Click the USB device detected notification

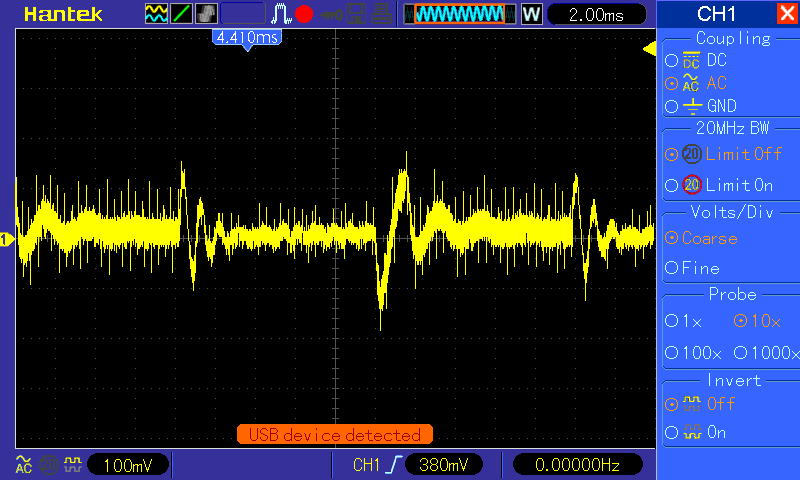tap(335, 435)
